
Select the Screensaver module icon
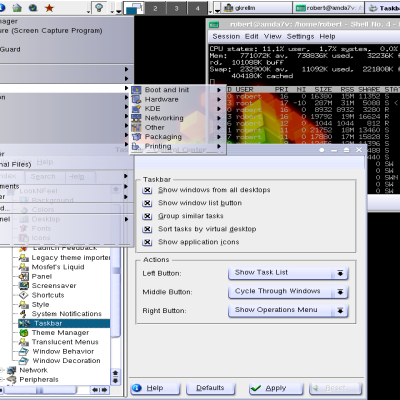pos(24,286)
